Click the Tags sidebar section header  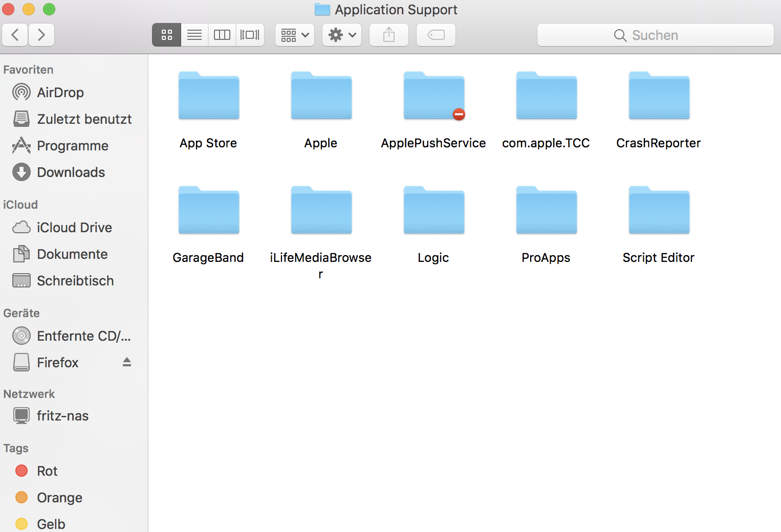coord(16,449)
